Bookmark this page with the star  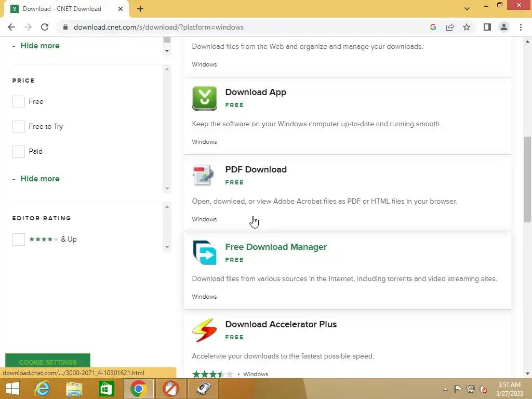[x=467, y=27]
